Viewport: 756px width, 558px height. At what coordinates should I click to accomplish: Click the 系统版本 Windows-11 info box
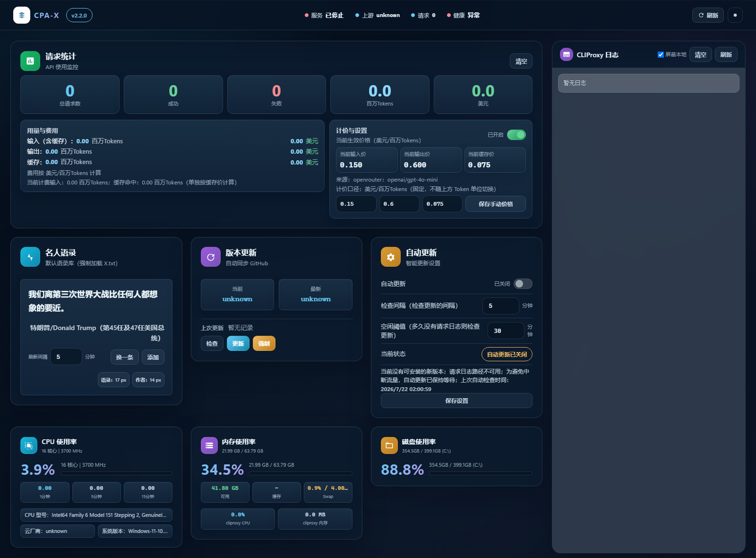tap(135, 531)
